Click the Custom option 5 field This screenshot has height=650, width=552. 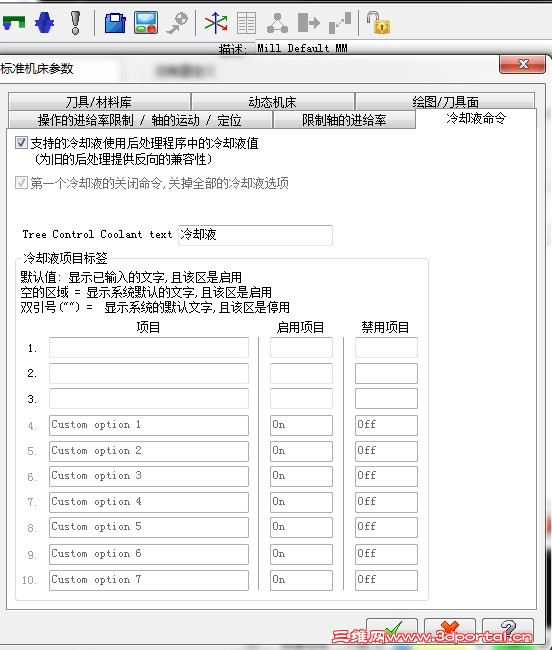(x=149, y=527)
